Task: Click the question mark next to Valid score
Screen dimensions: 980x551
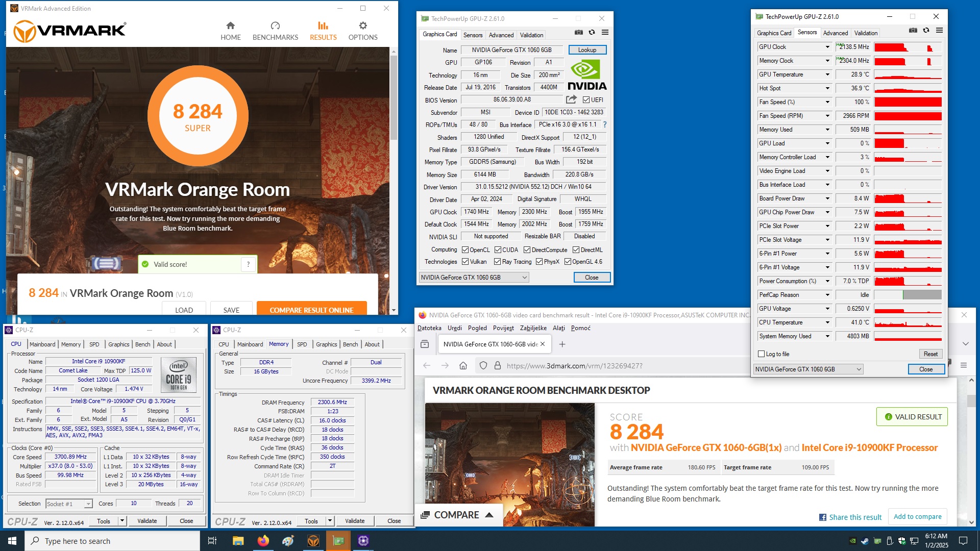Action: [248, 264]
